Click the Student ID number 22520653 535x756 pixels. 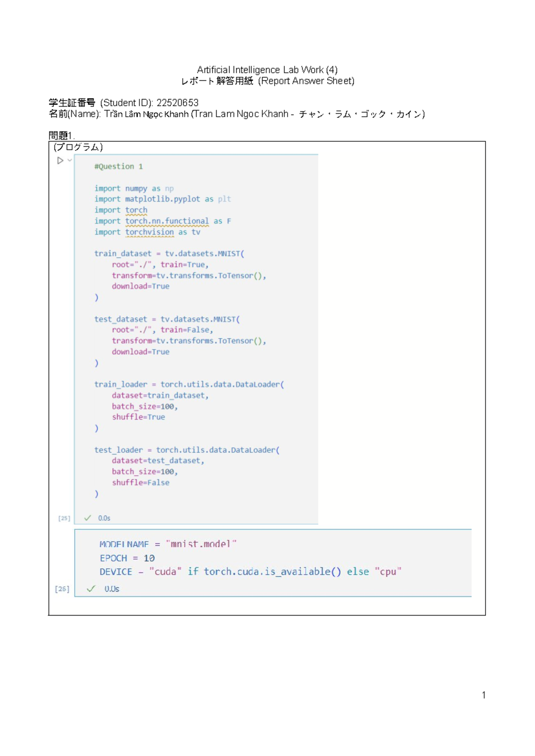coord(177,103)
